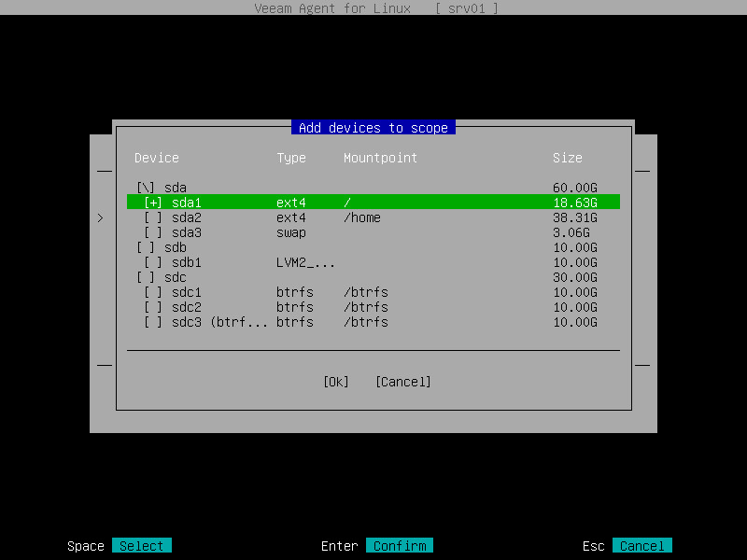Screen dimensions: 747x560
Task: Select the sda3 device name
Action: point(186,232)
